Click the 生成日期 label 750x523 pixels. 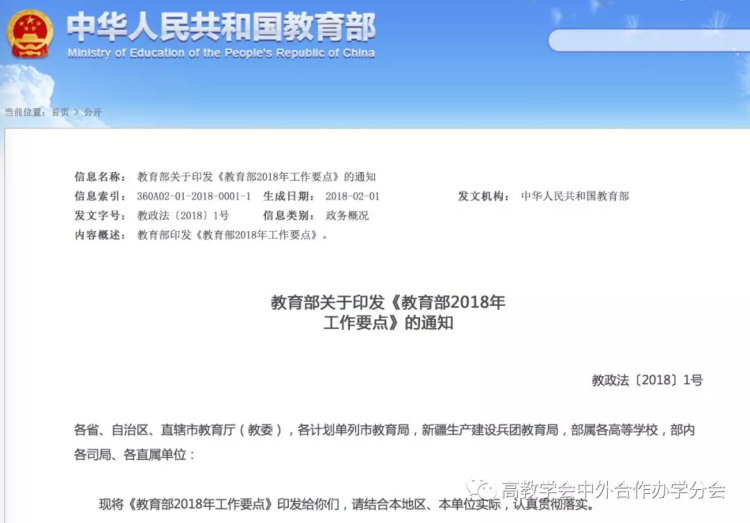point(289,196)
